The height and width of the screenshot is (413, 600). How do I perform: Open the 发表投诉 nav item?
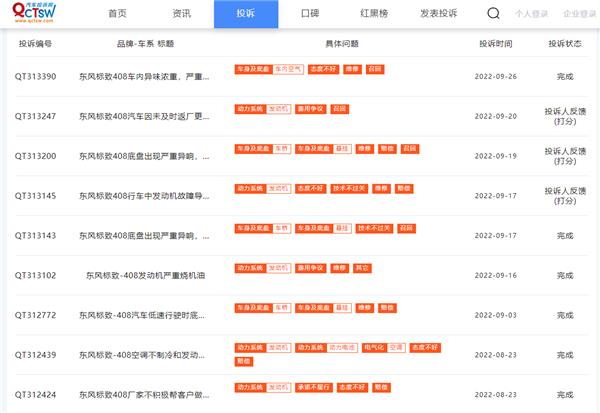[439, 13]
